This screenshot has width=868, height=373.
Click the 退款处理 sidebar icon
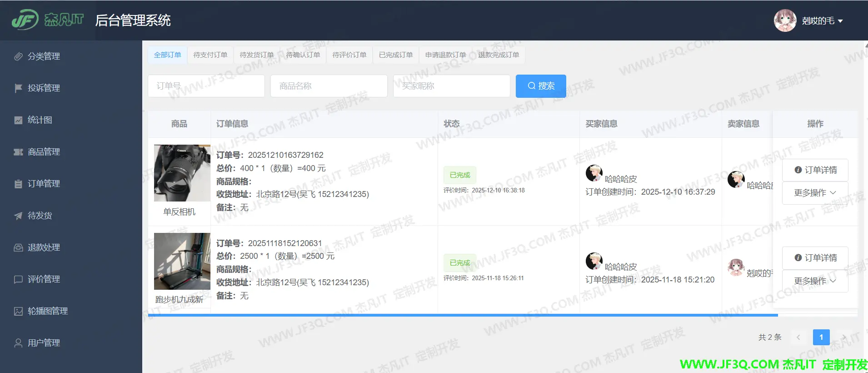(18, 247)
